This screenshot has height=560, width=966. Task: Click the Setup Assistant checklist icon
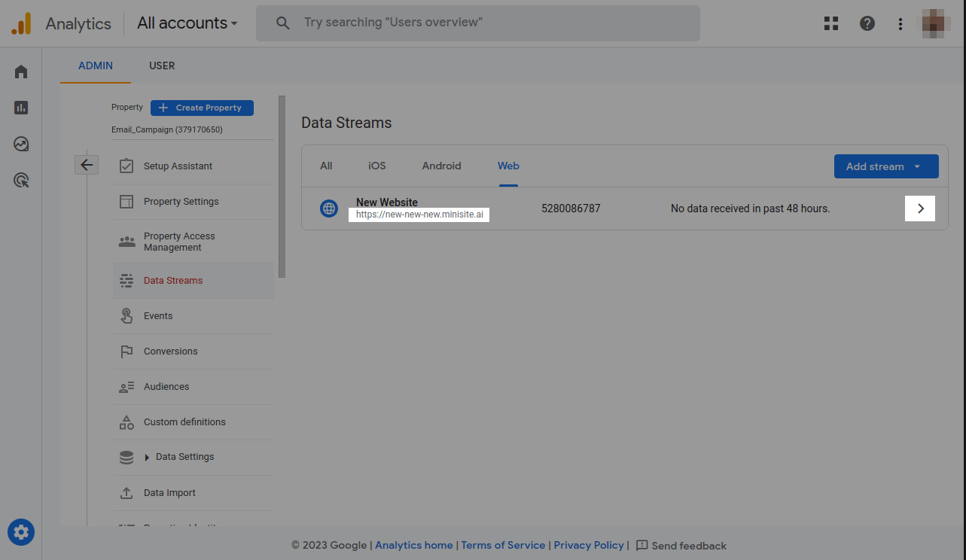click(x=126, y=166)
